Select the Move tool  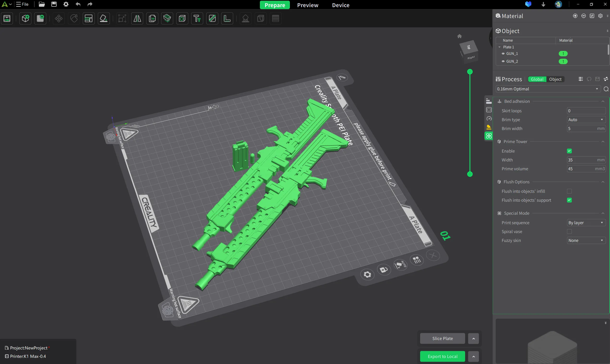(58, 18)
